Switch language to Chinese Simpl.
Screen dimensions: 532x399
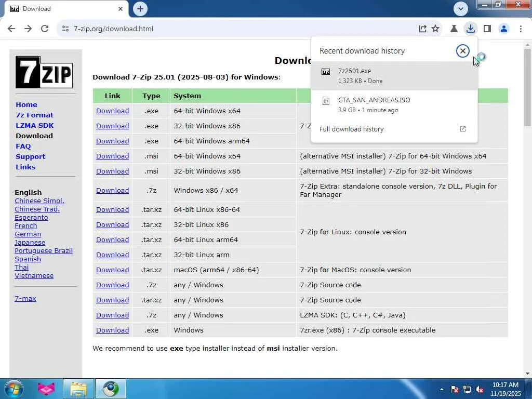pyautogui.click(x=39, y=201)
